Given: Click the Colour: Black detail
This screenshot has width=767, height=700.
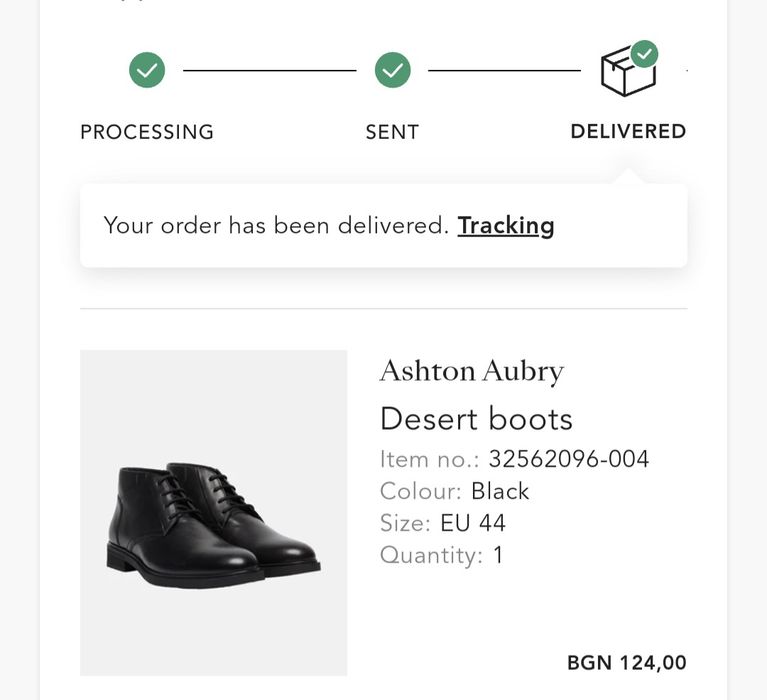Looking at the screenshot, I should click(455, 491).
